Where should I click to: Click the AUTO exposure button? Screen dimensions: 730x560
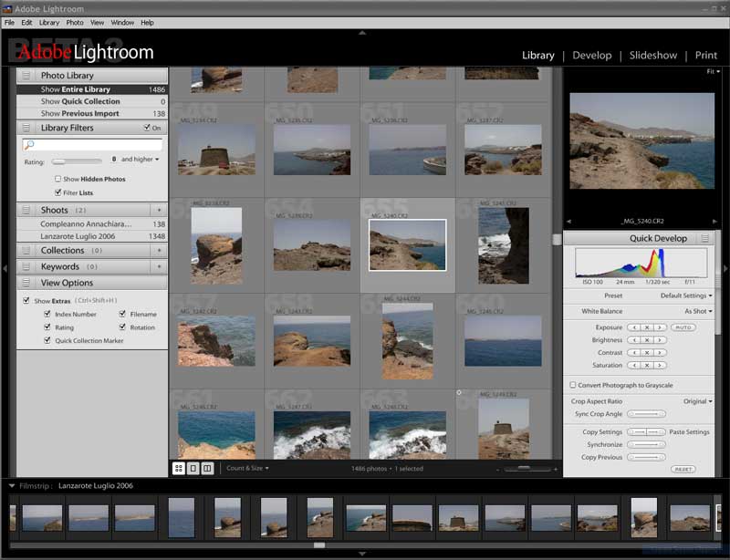click(683, 327)
